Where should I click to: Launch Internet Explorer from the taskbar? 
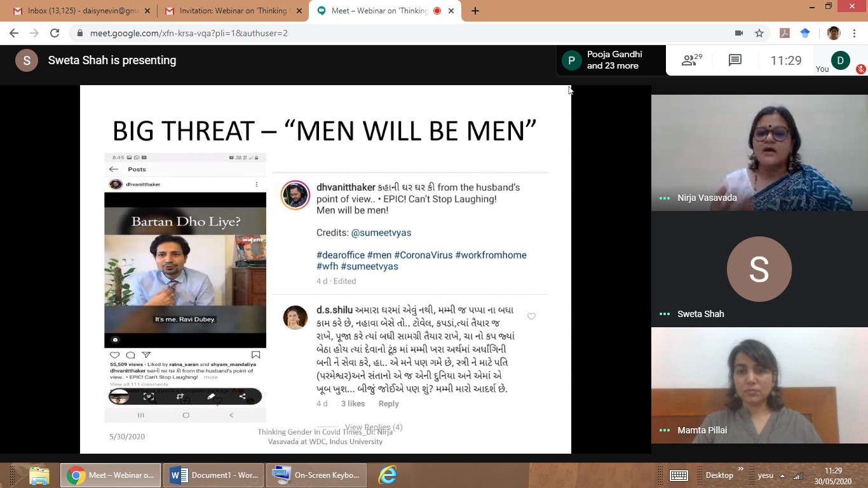coord(387,475)
